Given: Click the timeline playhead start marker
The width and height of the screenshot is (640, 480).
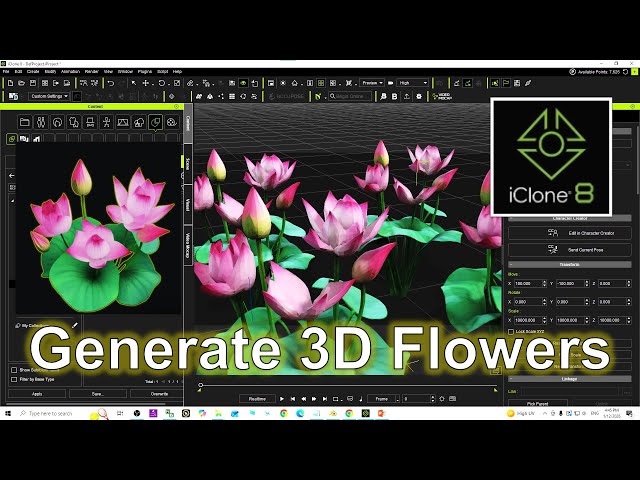Looking at the screenshot, I should pyautogui.click(x=200, y=385).
